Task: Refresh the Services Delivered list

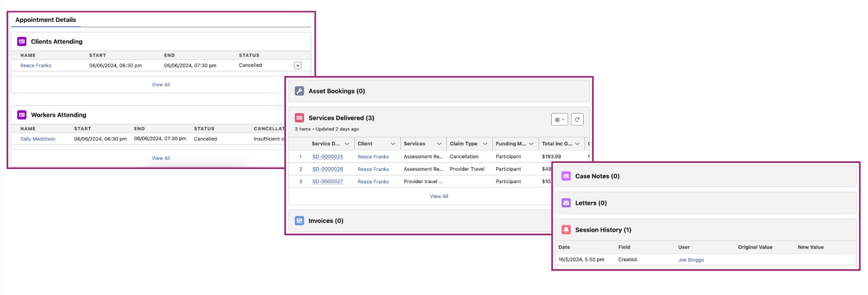Action: [577, 119]
